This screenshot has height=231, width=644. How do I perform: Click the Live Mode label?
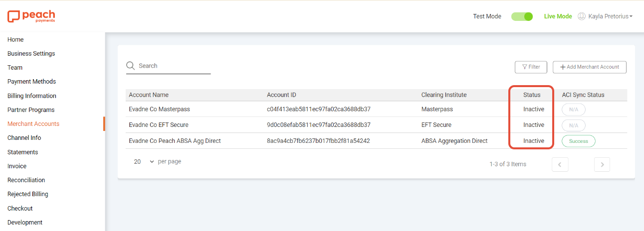coord(558,16)
